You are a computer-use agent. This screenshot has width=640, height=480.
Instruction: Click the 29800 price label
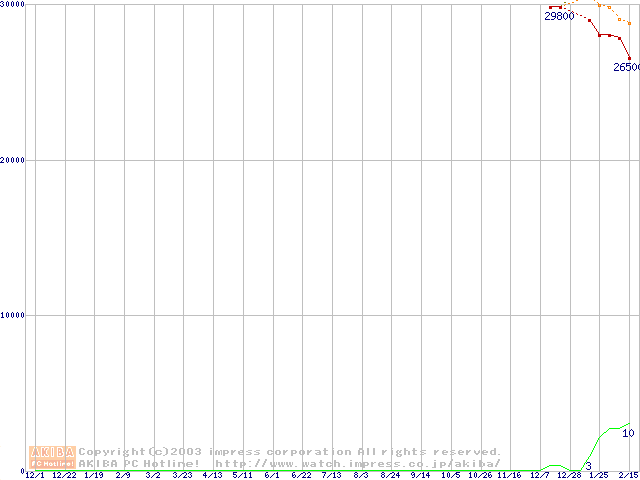pos(559,16)
